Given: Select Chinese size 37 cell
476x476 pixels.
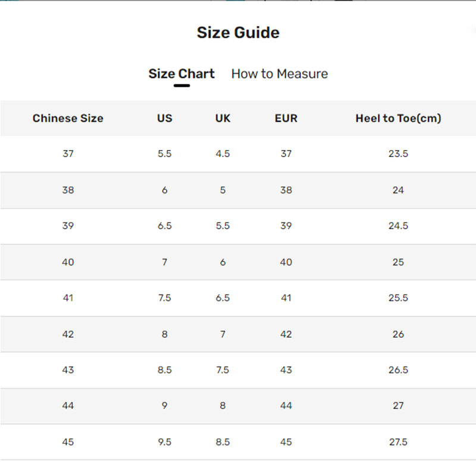Looking at the screenshot, I should coord(68,154).
